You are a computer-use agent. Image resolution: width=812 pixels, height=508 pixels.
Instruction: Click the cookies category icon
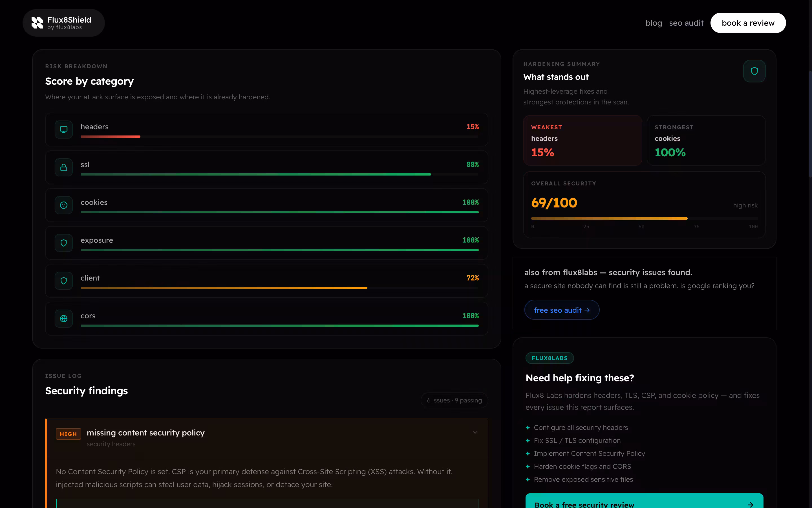(x=64, y=205)
